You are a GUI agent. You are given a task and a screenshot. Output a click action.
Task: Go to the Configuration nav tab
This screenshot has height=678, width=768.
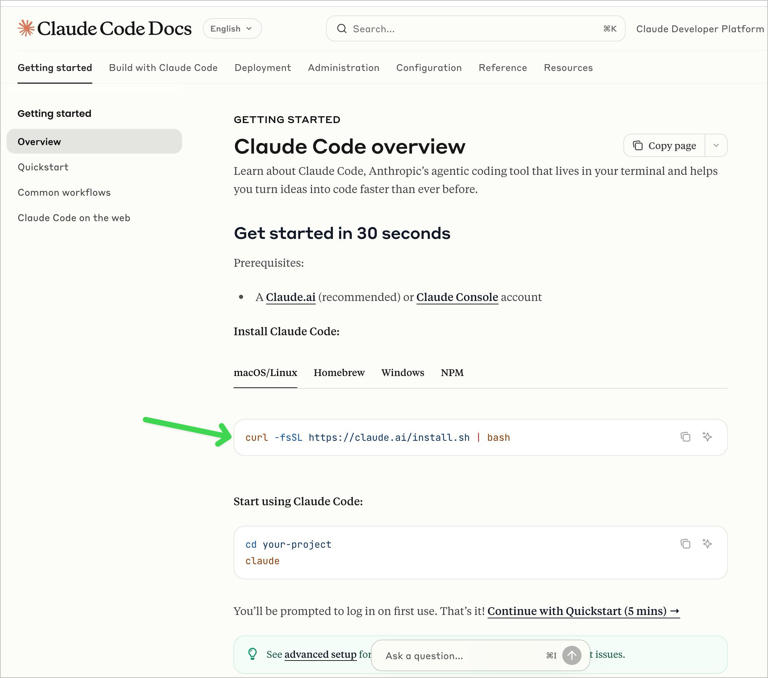(428, 68)
